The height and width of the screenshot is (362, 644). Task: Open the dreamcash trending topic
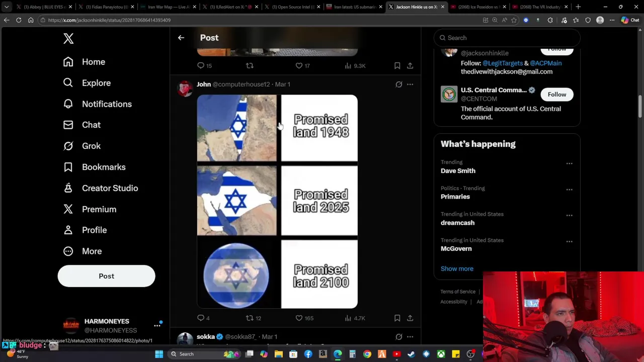(x=457, y=223)
